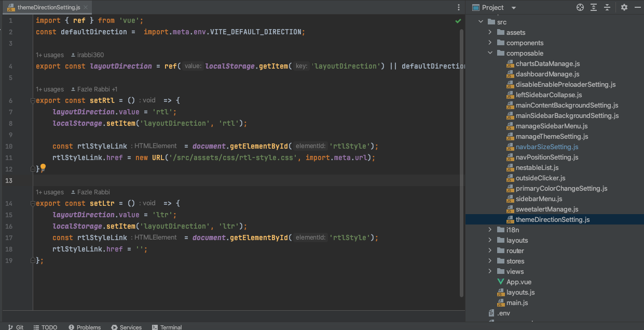Hide the Project panel with minus icon
The width and height of the screenshot is (644, 330).
(637, 7)
